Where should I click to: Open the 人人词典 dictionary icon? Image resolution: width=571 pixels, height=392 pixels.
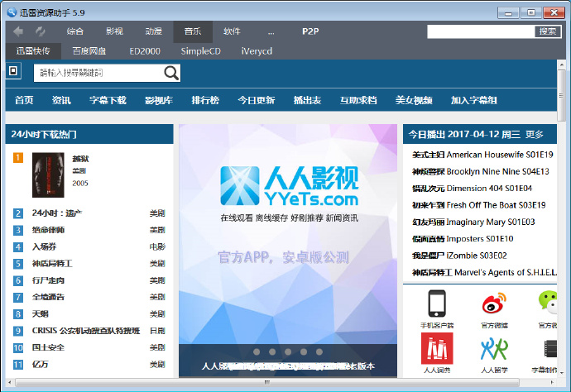point(437,348)
